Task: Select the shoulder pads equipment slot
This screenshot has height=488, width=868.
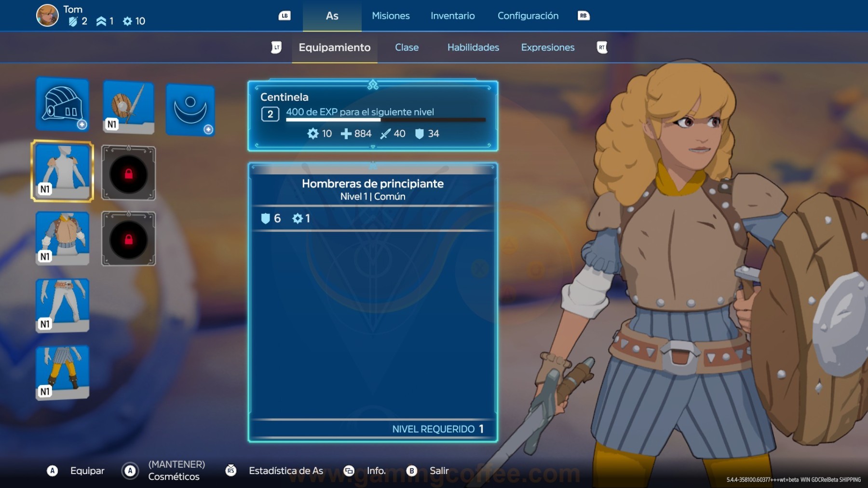Action: [62, 171]
